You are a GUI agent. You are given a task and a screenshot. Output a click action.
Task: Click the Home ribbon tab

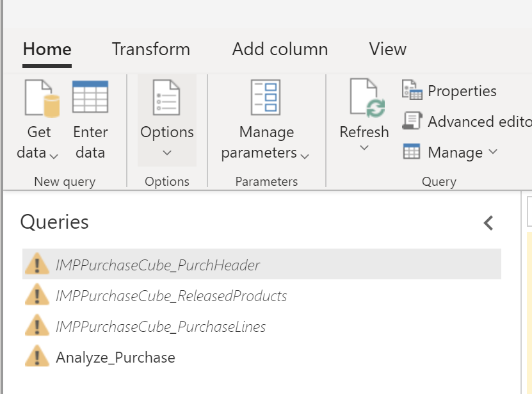click(47, 49)
